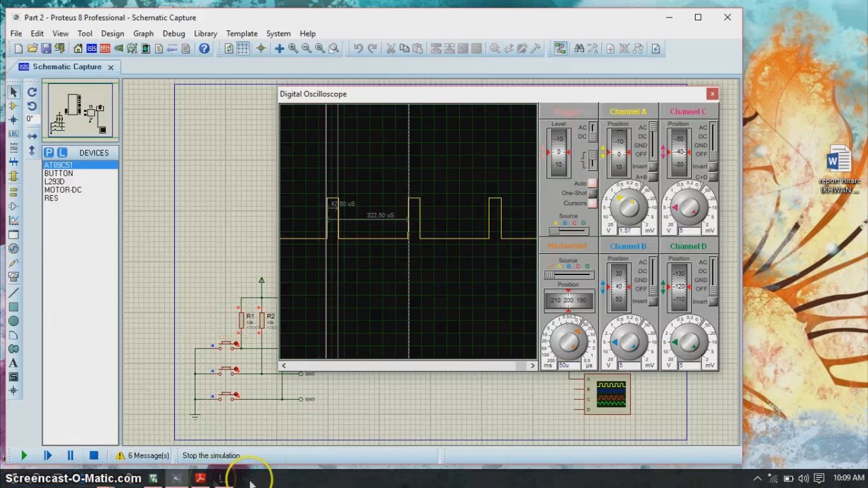868x488 pixels.
Task: Select the Component mode tool in sidebar
Action: 13,106
